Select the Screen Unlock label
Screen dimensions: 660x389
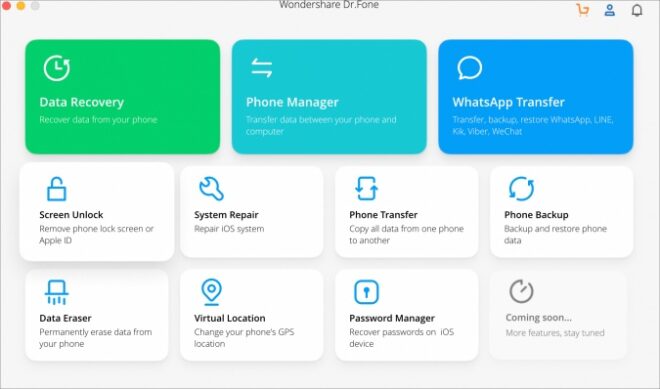pyautogui.click(x=71, y=215)
